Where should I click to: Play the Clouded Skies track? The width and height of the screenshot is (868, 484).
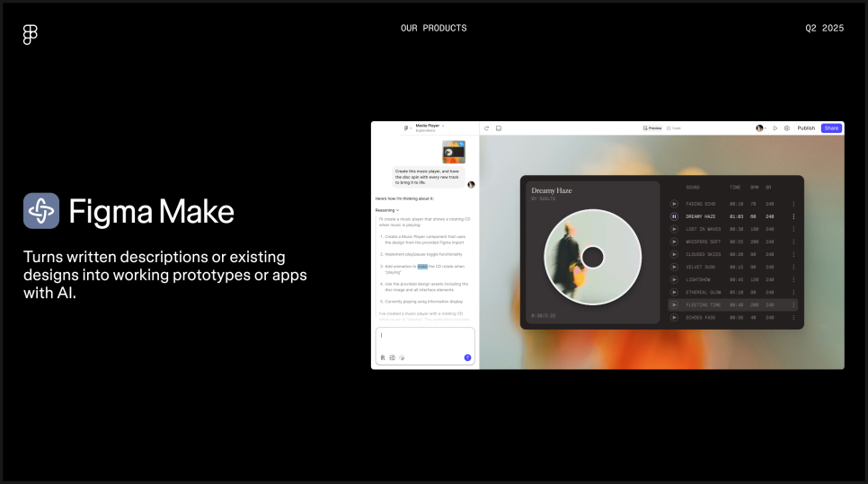tap(674, 254)
